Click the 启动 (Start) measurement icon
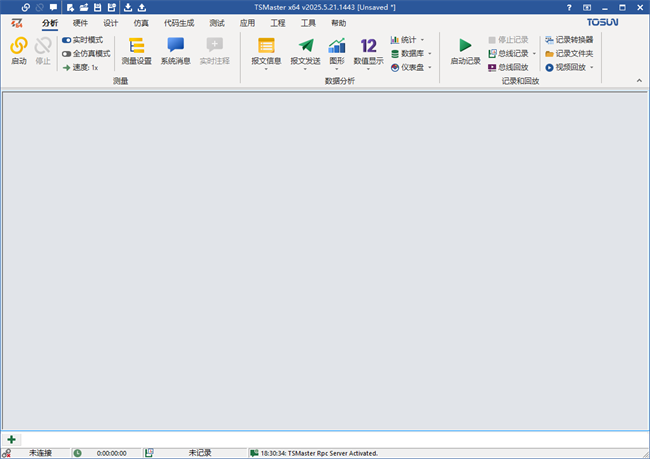 tap(18, 46)
